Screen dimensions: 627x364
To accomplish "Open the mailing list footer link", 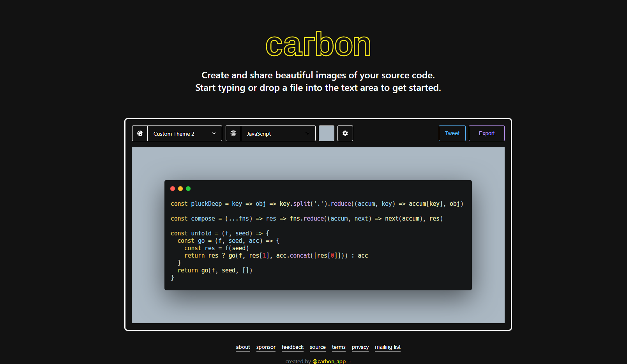I will pos(388,347).
